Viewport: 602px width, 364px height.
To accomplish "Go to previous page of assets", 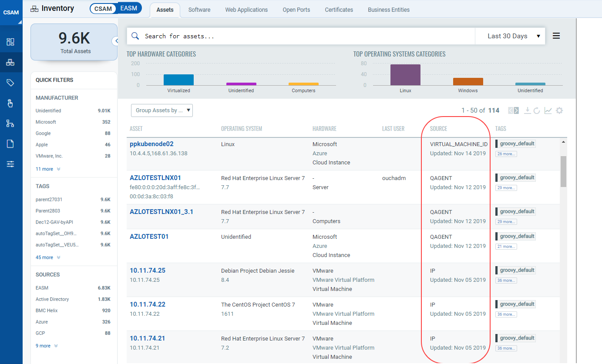I will 511,110.
